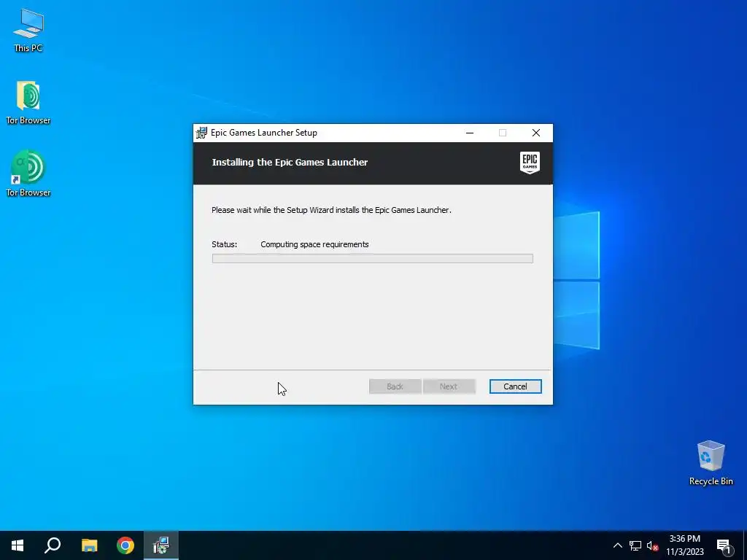Select the Tor Browser shortcut icon
Image resolution: width=747 pixels, height=560 pixels.
coord(28,174)
